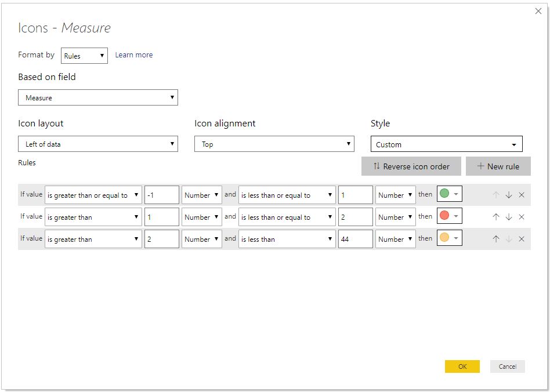Open the green circle icon picker
550x392 pixels.
pyautogui.click(x=449, y=194)
